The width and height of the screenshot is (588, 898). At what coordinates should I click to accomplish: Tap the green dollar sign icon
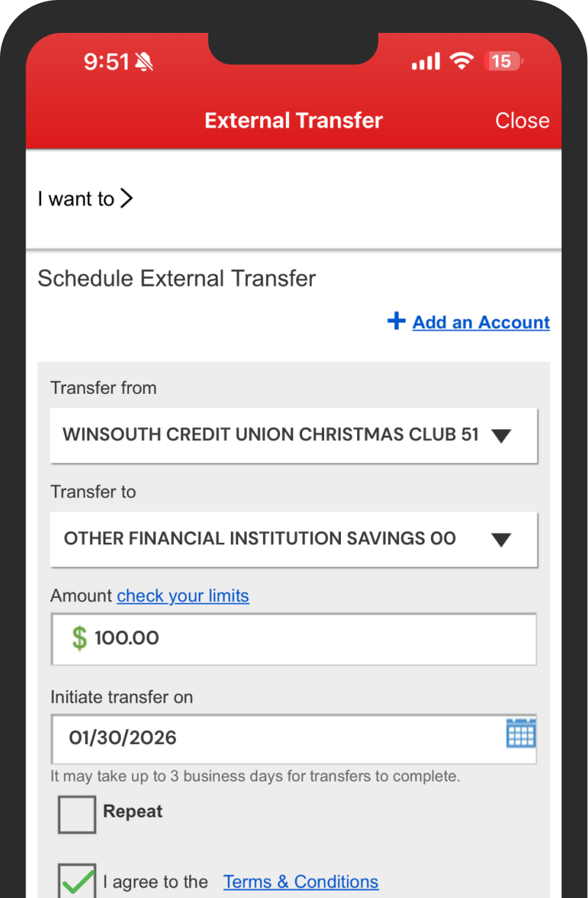79,638
